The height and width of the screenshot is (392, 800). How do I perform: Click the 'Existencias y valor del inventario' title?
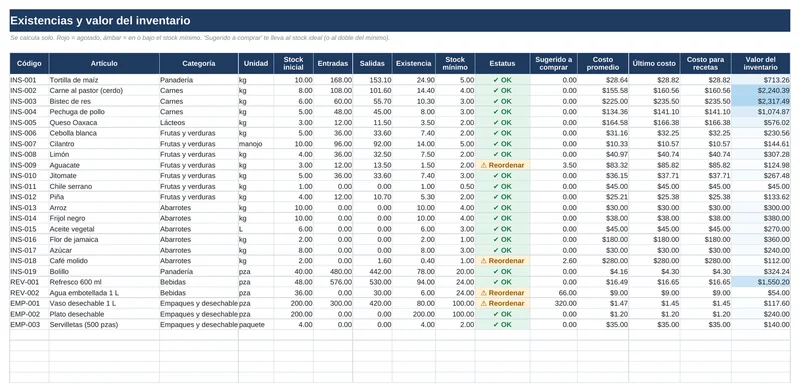tap(100, 21)
